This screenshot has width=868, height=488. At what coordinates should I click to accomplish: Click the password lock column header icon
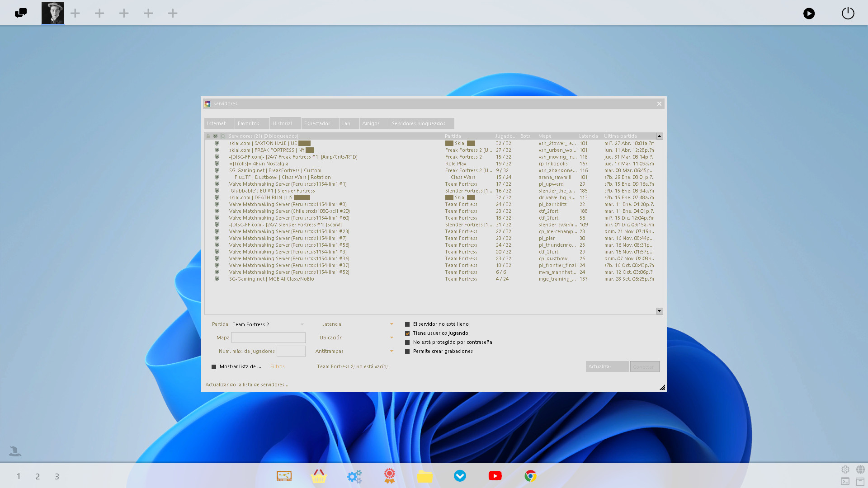click(208, 136)
